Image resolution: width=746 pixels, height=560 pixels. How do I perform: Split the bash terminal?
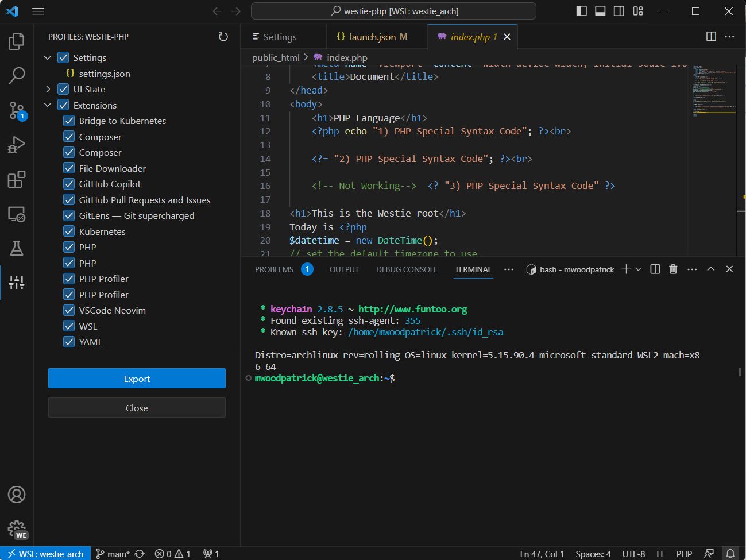[655, 269]
